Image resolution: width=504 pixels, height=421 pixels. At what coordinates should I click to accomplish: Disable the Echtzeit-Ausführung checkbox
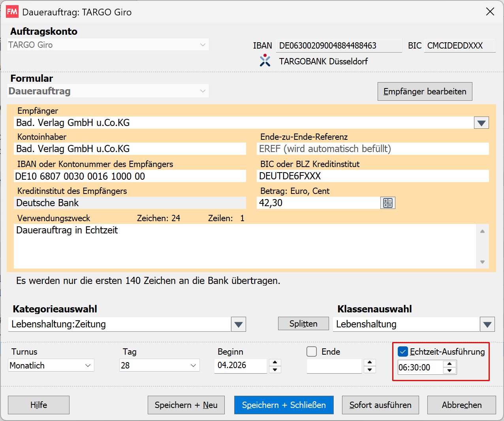tap(402, 351)
